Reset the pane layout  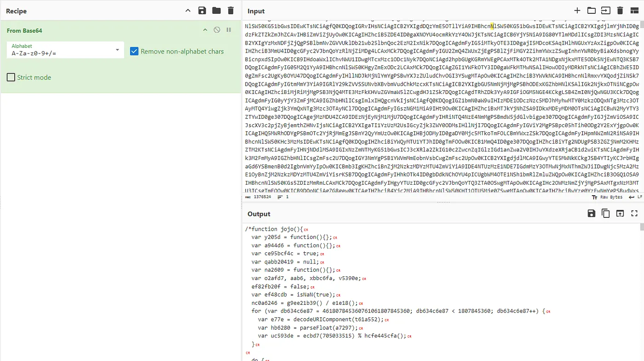click(x=634, y=11)
